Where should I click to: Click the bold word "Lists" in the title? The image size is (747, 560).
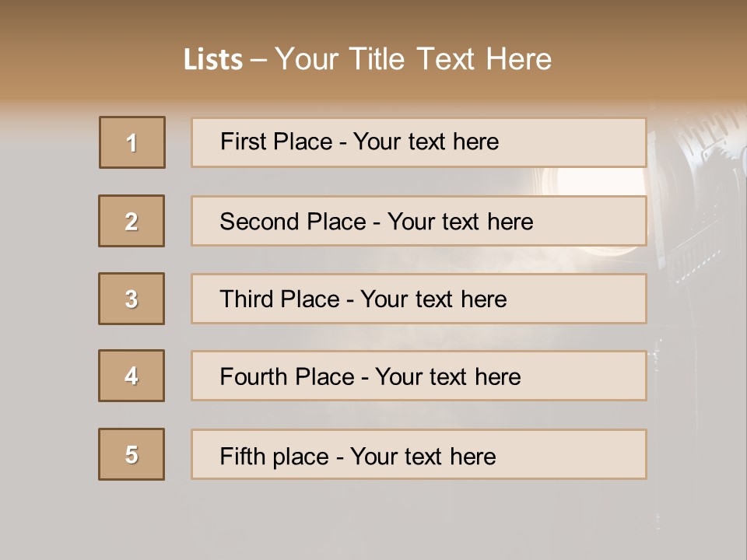coord(212,60)
